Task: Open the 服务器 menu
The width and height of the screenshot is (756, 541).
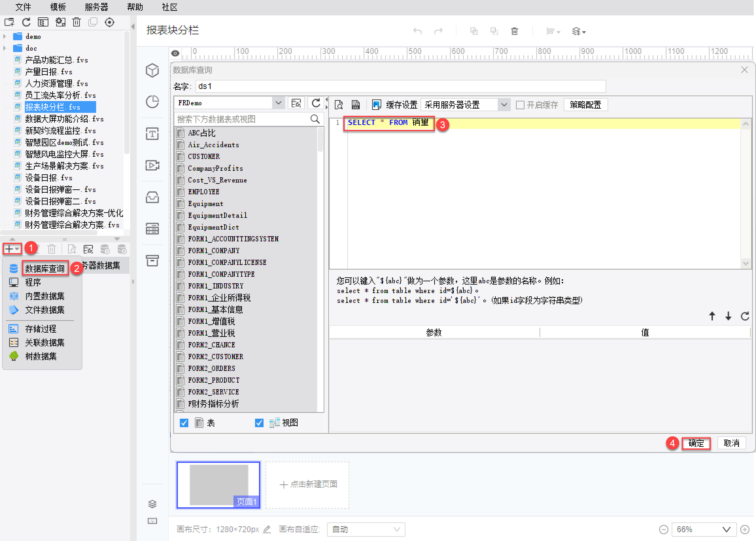Action: point(96,7)
